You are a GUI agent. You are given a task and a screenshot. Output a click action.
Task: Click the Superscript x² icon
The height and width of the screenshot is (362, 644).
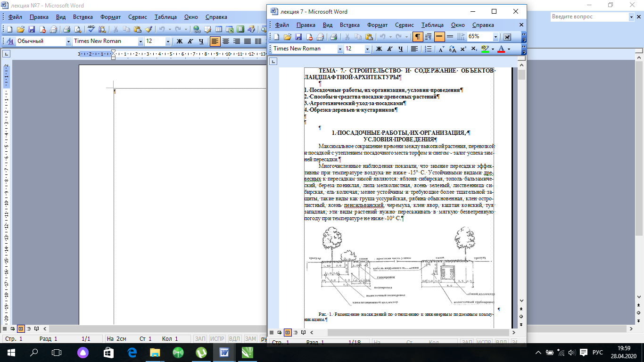(463, 49)
